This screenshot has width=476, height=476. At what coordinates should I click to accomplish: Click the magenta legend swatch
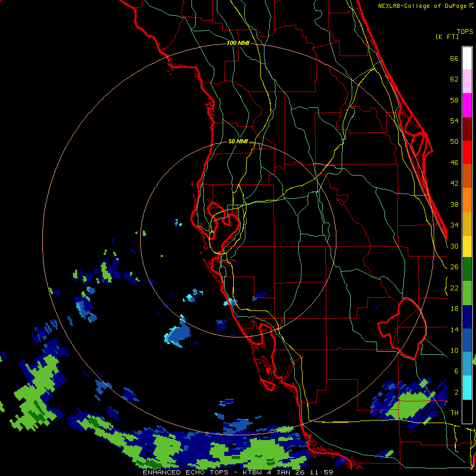(x=467, y=105)
